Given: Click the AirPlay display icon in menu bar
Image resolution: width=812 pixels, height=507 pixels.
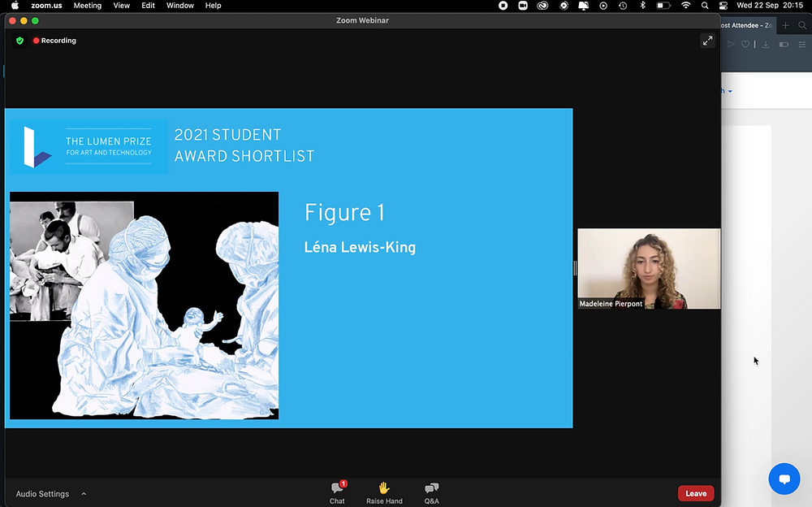Looking at the screenshot, I should click(583, 6).
